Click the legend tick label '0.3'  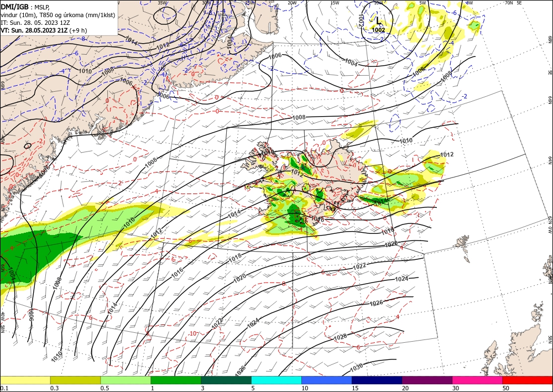point(54,388)
